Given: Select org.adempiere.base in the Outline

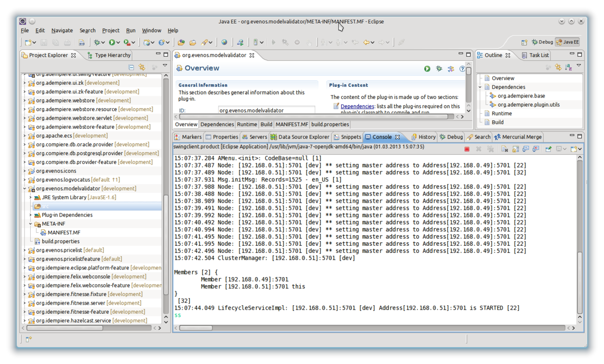Looking at the screenshot, I should pyautogui.click(x=521, y=96).
